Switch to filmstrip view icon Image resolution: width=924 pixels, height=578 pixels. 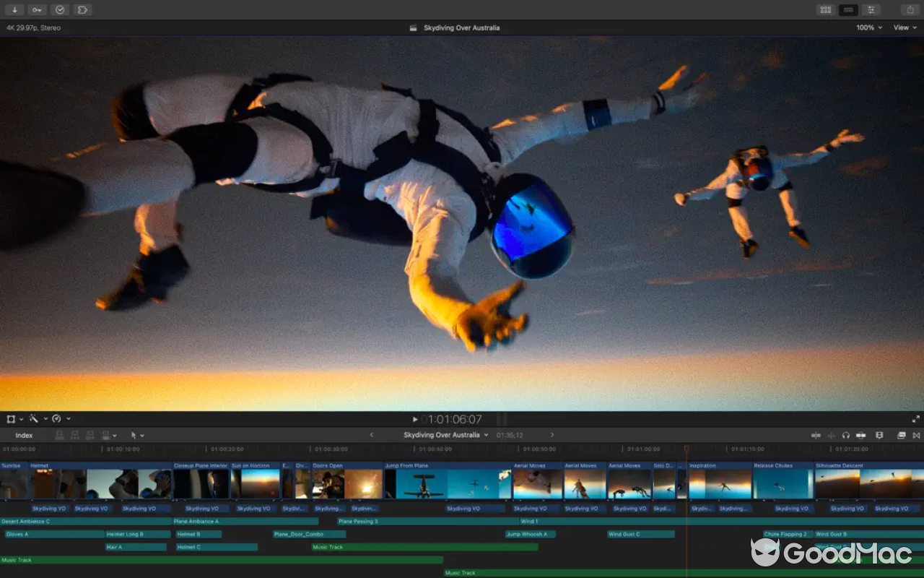click(x=848, y=9)
